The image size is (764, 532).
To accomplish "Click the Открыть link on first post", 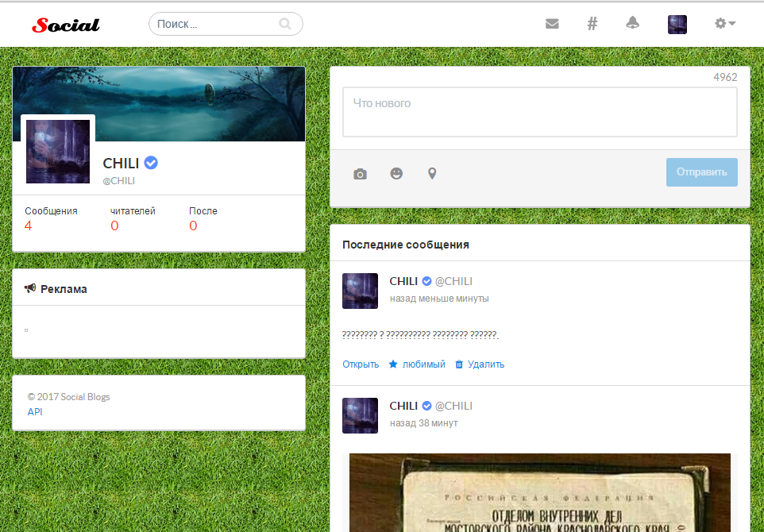I will coord(361,364).
